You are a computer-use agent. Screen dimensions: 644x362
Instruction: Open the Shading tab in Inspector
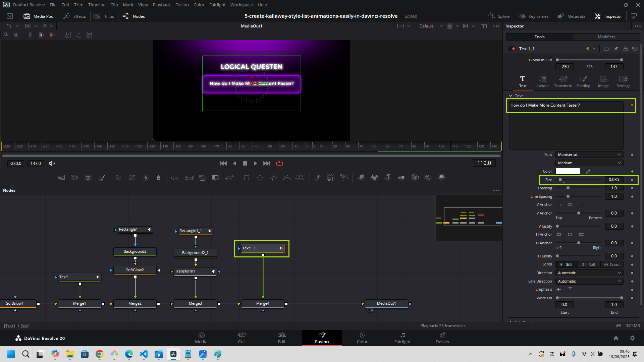click(x=583, y=81)
